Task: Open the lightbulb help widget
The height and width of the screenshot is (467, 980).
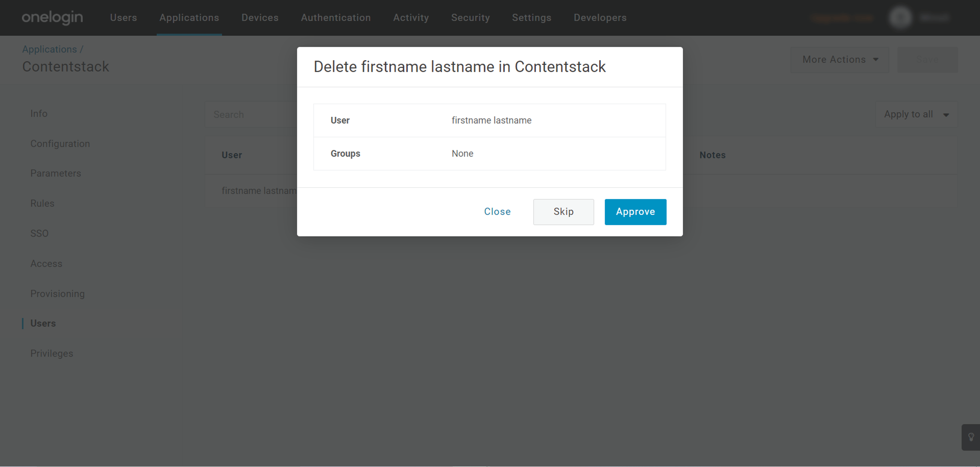Action: [971, 437]
